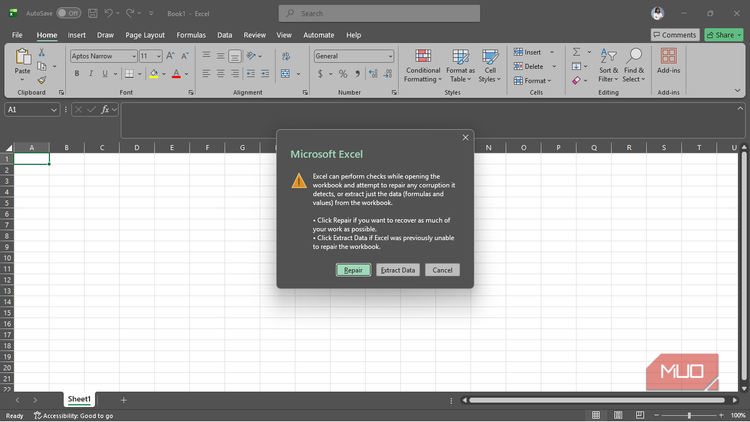Open Sort & Filter menu

pos(608,66)
